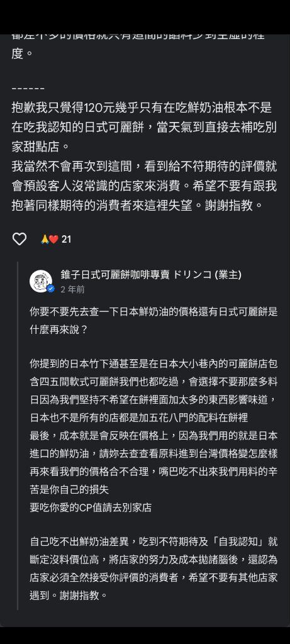Click the praying hands reaction emoji

tap(45, 239)
